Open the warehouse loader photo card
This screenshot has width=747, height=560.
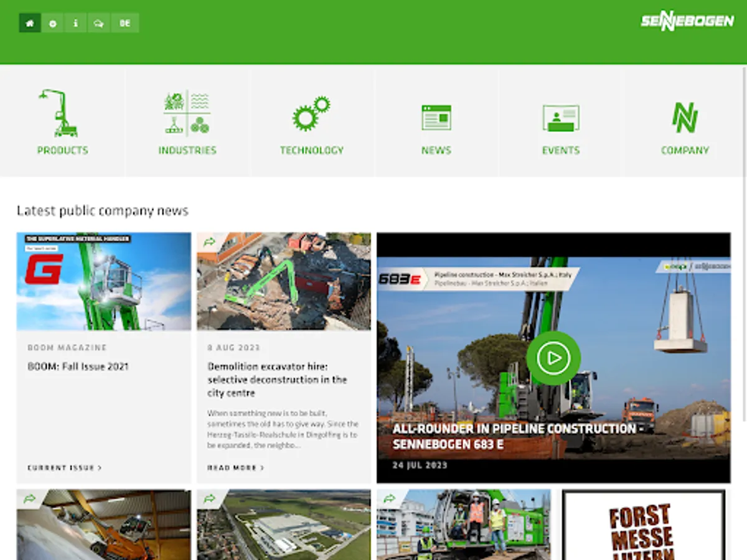pyautogui.click(x=104, y=525)
